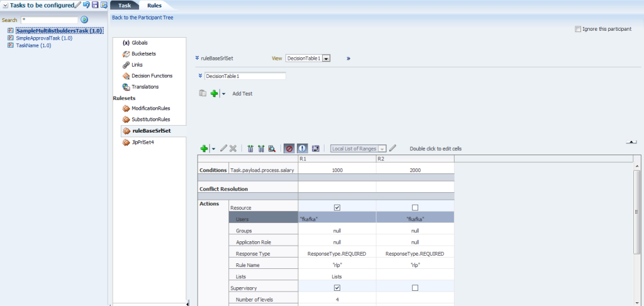Collapse the Tasks to be configured panel
This screenshot has height=306, width=644.
(5, 5)
